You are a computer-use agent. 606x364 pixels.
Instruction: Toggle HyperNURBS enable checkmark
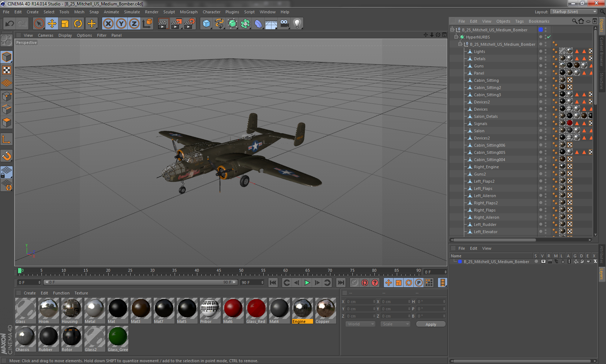coord(549,37)
